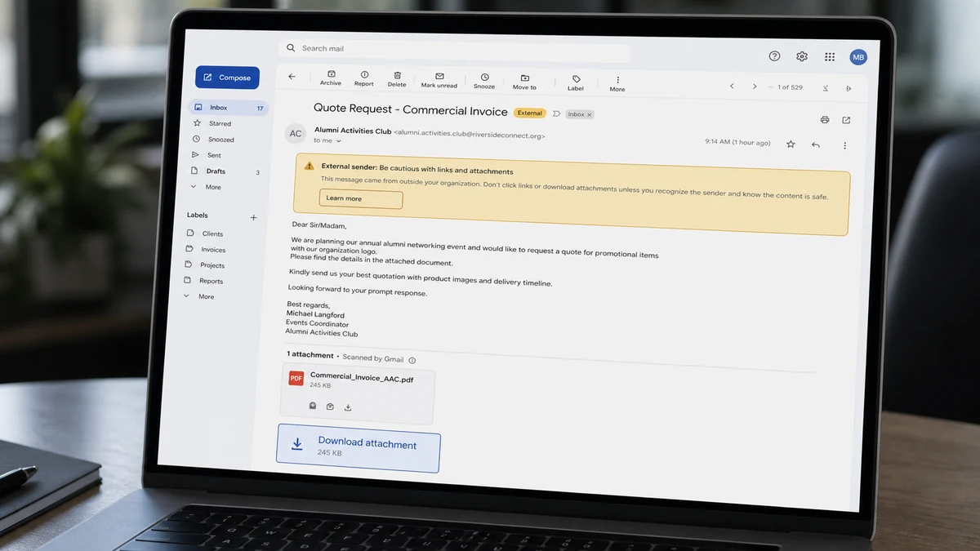Open the MB account avatar
The height and width of the screenshot is (551, 980).
coord(857,57)
